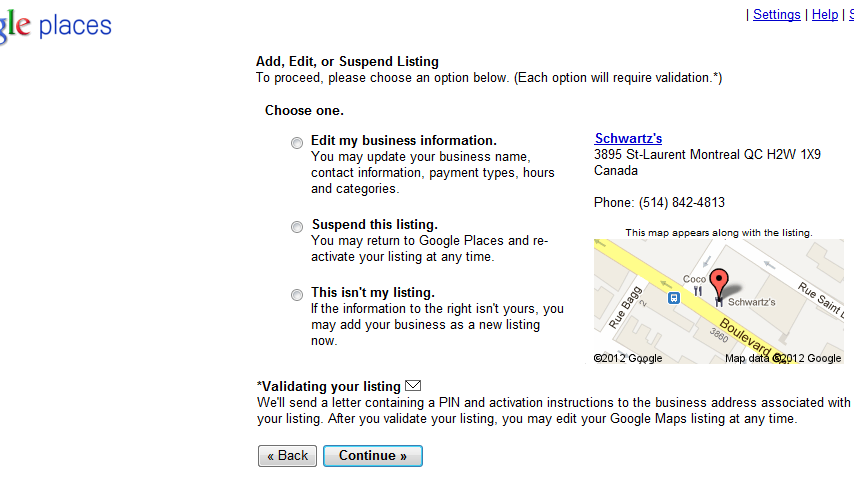Viewport: 855px width, 485px height.
Task: Open the Schwartz's business name link
Action: point(628,139)
